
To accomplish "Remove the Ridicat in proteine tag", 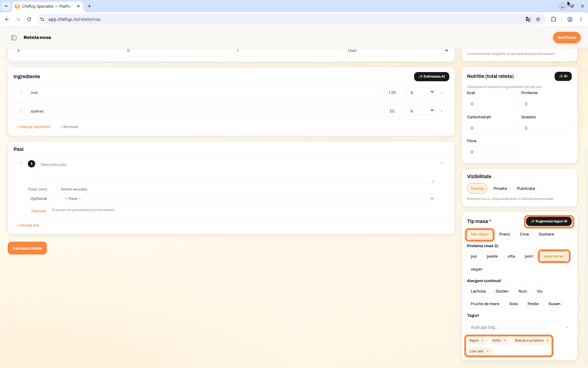I will click(548, 341).
